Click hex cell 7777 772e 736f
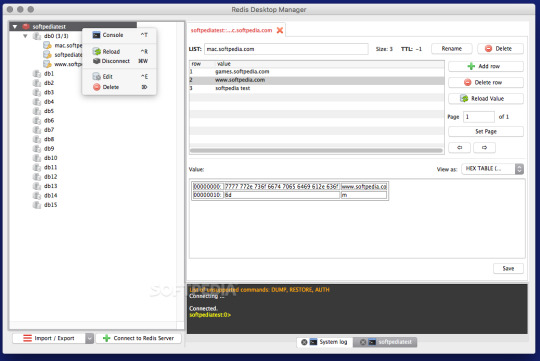The image size is (540, 361). (x=282, y=186)
